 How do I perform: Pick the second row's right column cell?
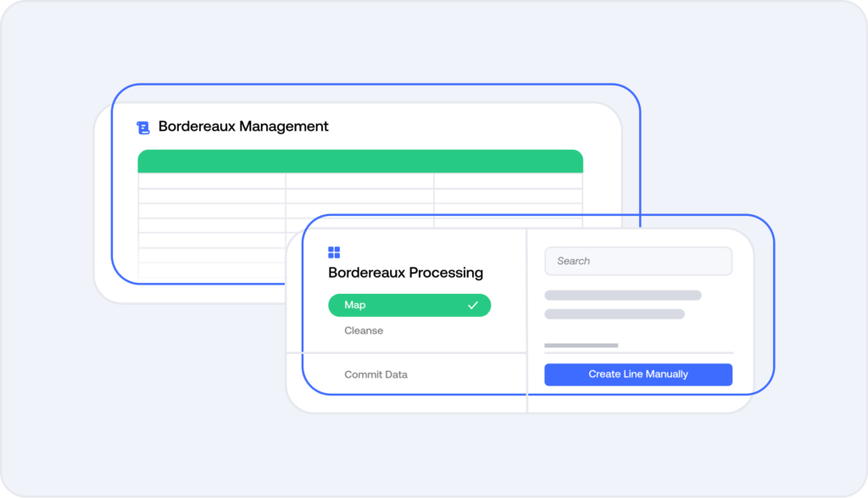click(x=508, y=196)
